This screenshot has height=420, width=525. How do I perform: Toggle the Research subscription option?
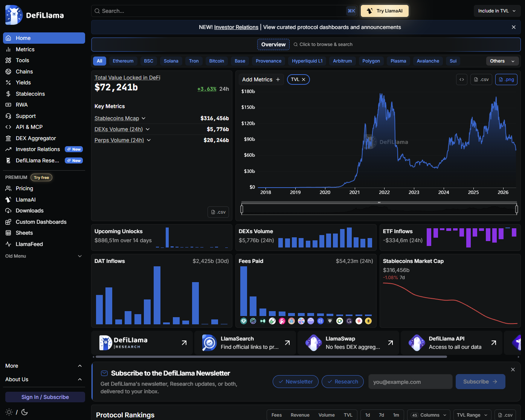[343, 382]
